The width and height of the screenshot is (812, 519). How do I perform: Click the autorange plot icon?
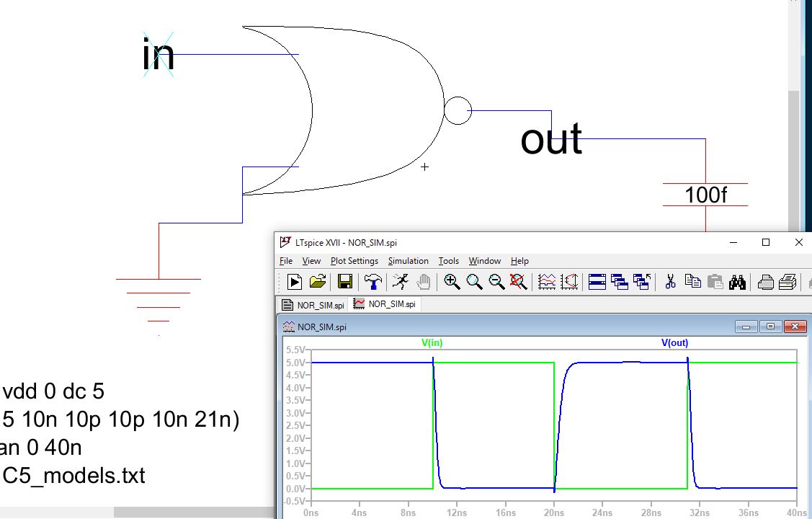click(547, 282)
